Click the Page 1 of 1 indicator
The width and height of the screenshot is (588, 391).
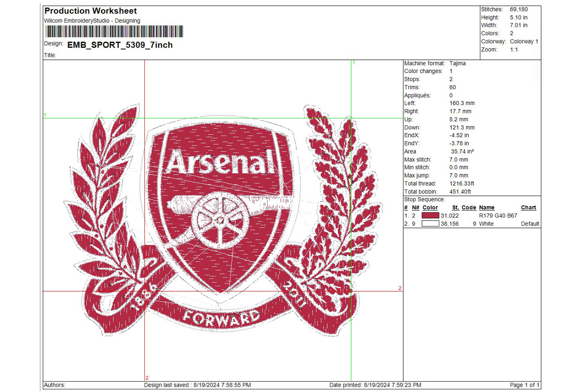525,385
